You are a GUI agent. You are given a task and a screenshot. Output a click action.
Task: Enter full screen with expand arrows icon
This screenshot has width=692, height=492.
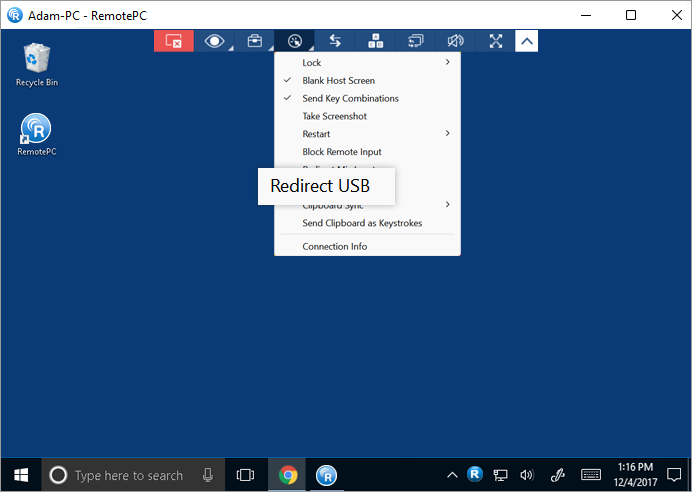[x=496, y=41]
